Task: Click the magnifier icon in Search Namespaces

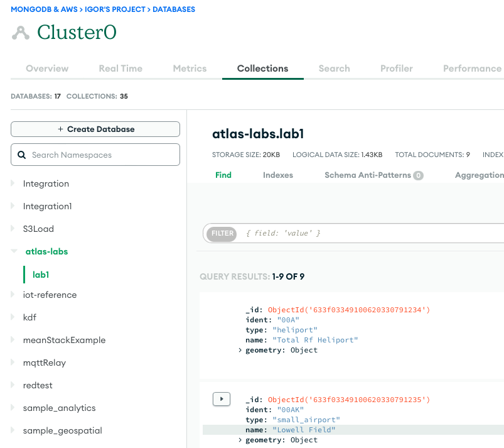Action: click(x=22, y=154)
